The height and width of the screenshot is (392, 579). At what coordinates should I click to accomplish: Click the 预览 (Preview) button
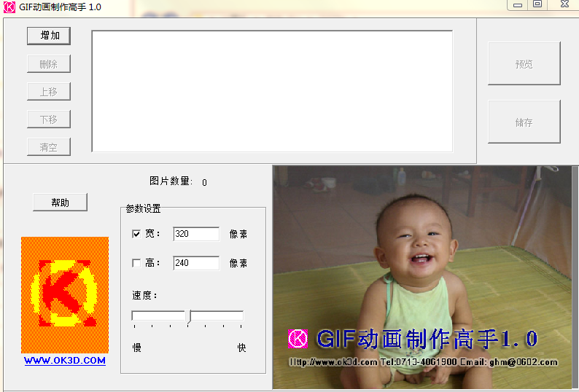click(524, 64)
